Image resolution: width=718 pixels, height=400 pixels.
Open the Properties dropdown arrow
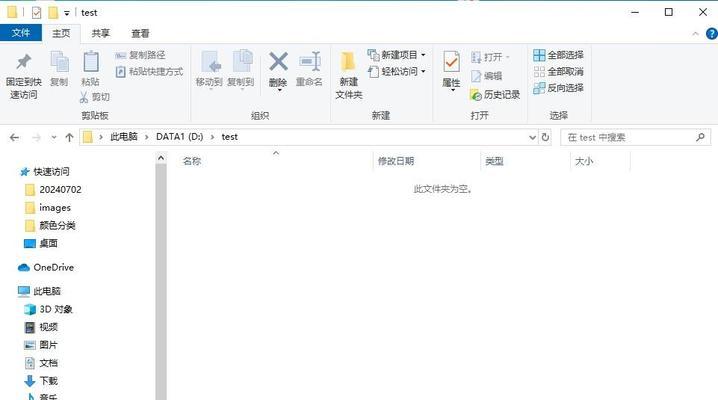coord(452,90)
